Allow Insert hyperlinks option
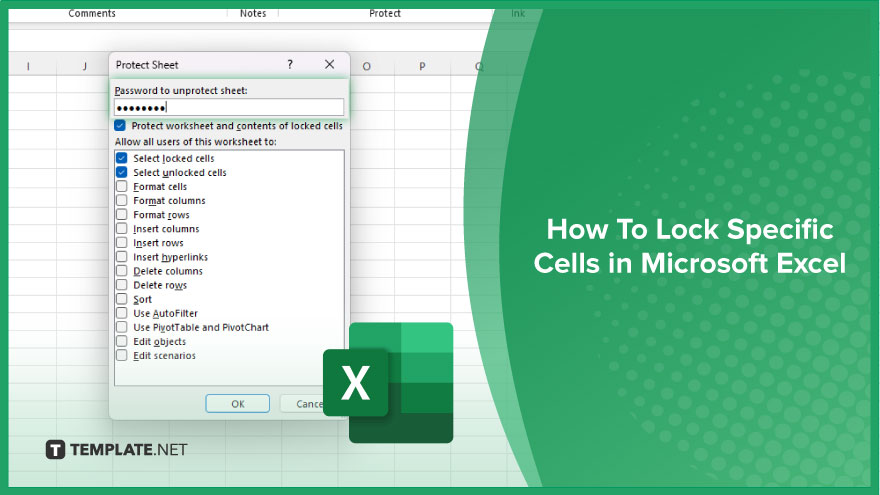Viewport: 880px width, 495px height. 122,256
